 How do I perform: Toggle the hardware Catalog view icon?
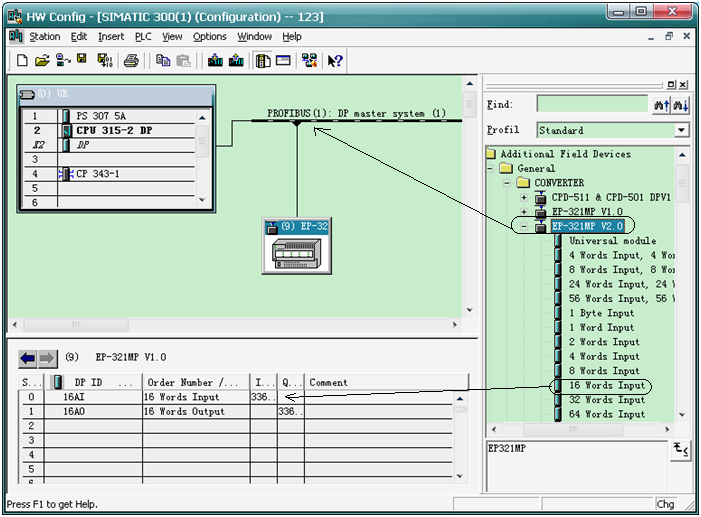[263, 61]
